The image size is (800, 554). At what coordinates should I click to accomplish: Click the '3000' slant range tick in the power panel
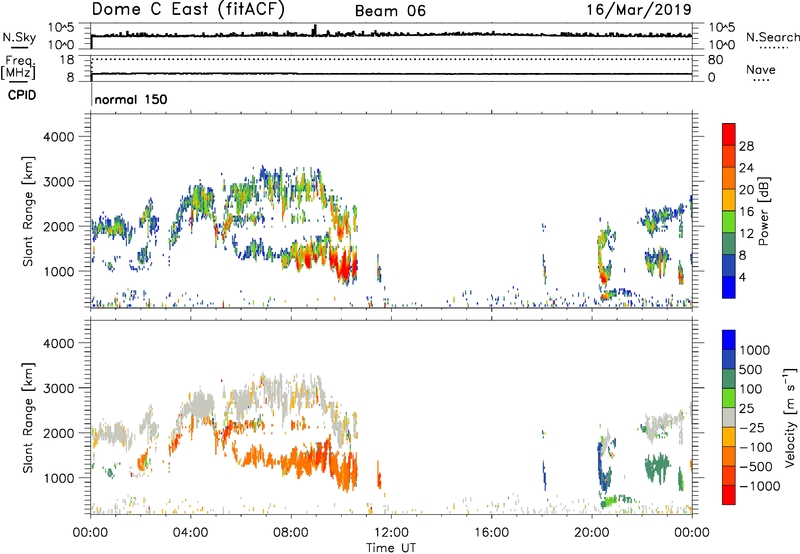(58, 182)
